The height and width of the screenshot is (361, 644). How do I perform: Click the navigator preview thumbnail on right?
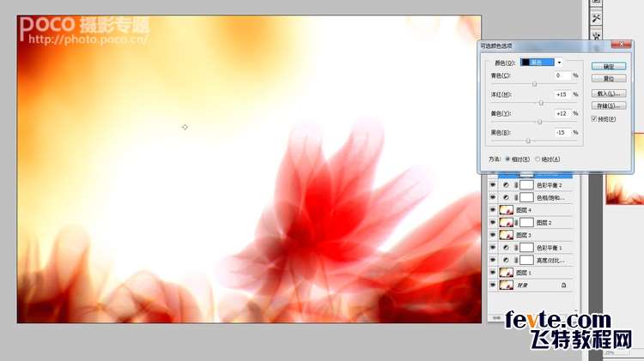tap(625, 169)
